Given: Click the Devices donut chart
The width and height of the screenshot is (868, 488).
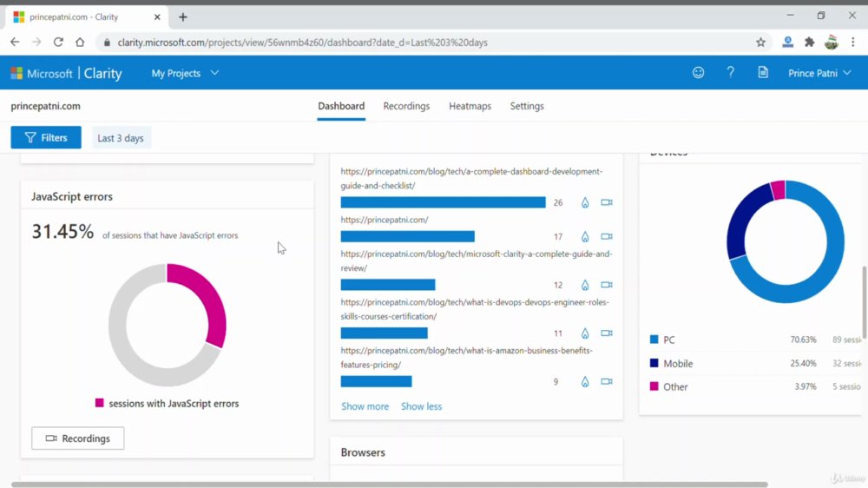Looking at the screenshot, I should tap(786, 241).
